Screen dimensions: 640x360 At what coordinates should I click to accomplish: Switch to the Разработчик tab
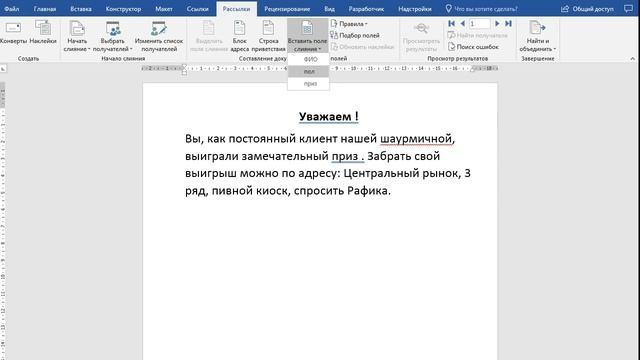click(x=366, y=9)
